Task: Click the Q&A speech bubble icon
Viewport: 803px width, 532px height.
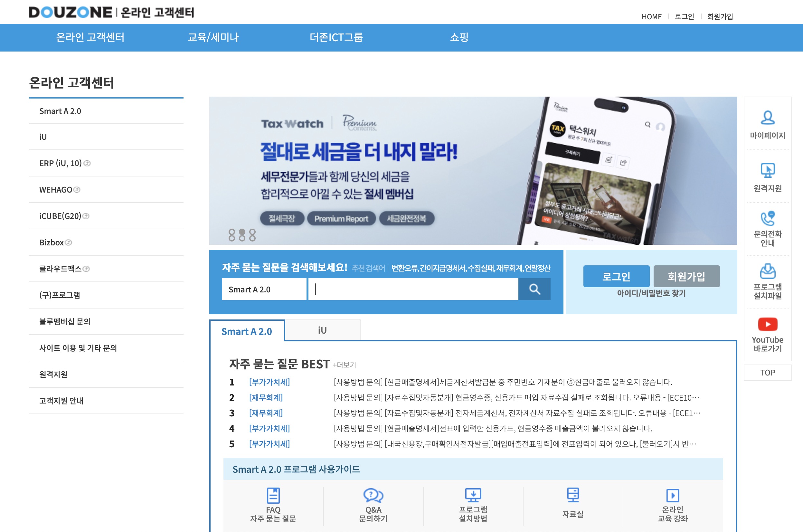Action: click(373, 495)
